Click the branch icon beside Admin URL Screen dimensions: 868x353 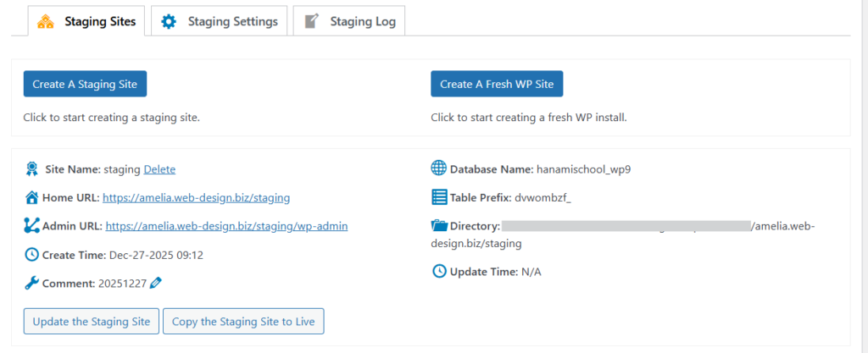32,226
